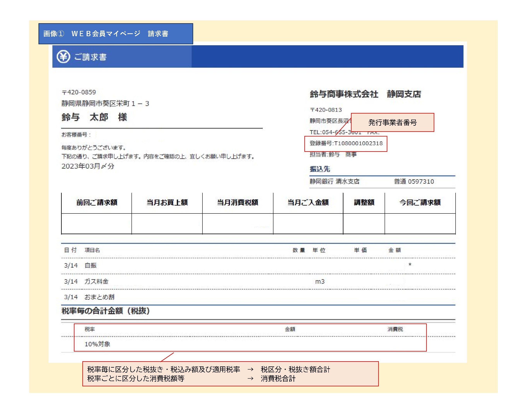Click the customer name 鈴与 太郎 様

click(x=94, y=117)
